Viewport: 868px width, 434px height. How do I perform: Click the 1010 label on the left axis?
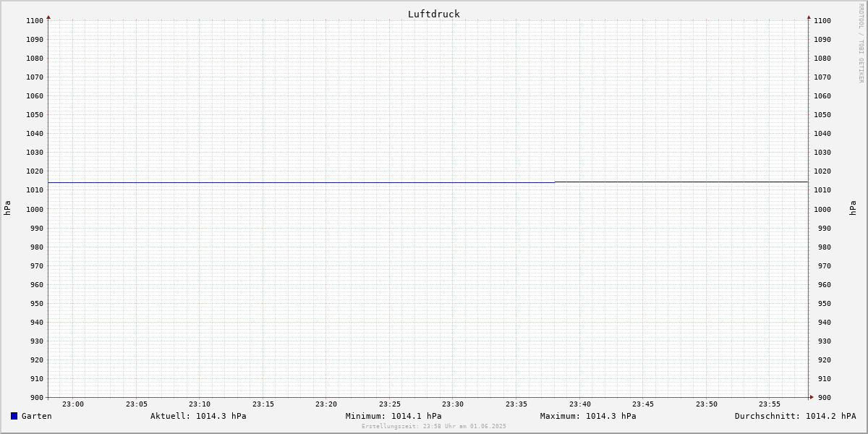(35, 190)
